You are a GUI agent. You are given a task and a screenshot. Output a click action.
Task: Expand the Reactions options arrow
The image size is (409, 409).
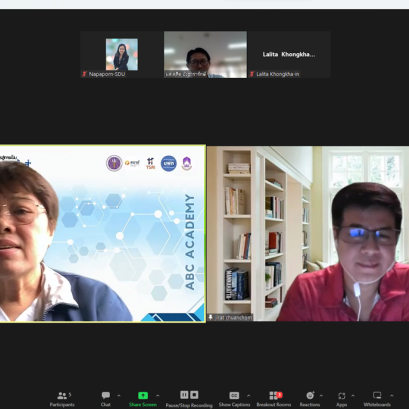coord(321,396)
